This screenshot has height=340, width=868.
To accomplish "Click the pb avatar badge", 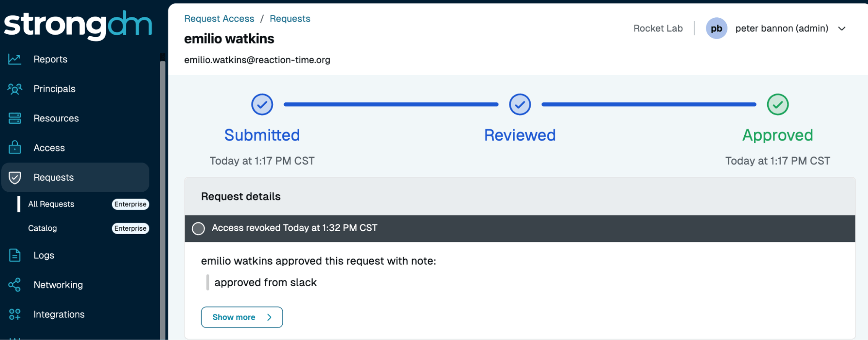I will point(716,28).
